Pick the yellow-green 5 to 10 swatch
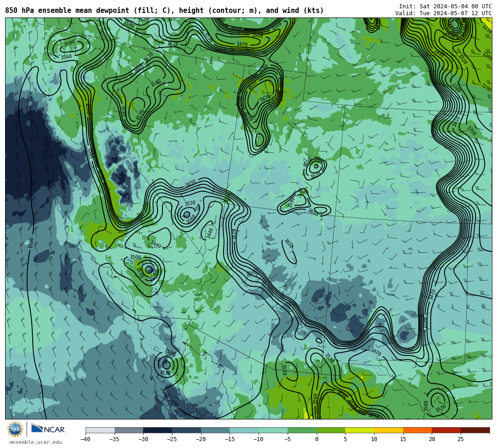 359,430
